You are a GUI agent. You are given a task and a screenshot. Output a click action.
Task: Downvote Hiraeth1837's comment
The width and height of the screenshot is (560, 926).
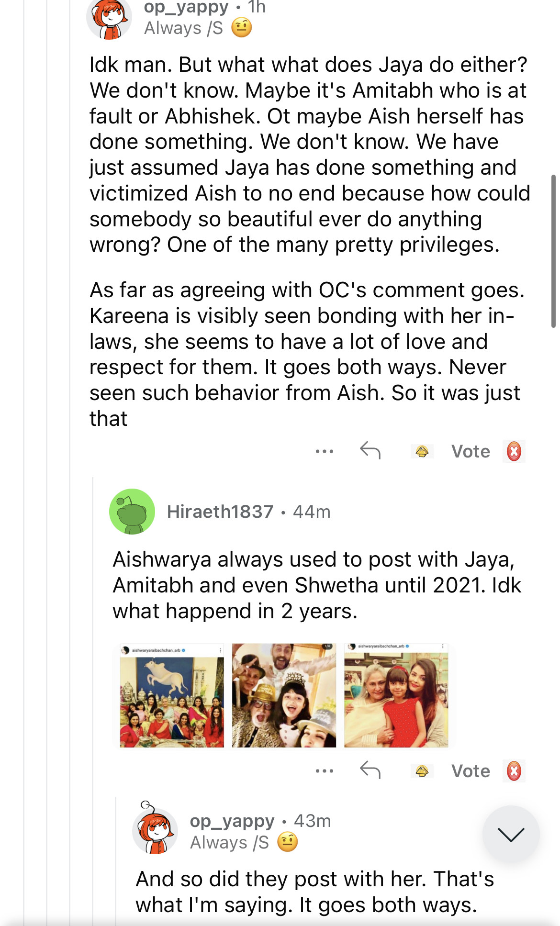[x=514, y=771]
